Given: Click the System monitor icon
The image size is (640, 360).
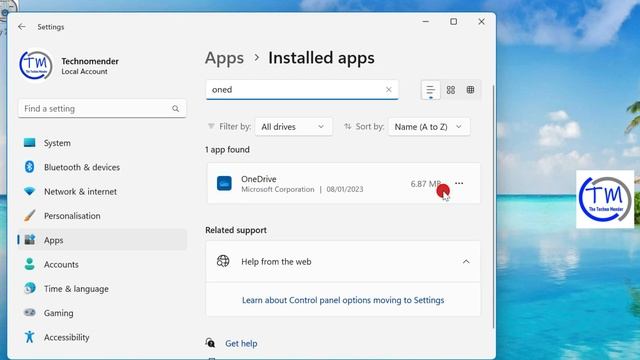Looking at the screenshot, I should (x=29, y=143).
